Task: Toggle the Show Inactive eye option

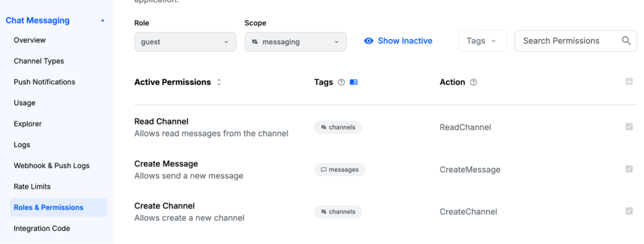Action: [398, 41]
